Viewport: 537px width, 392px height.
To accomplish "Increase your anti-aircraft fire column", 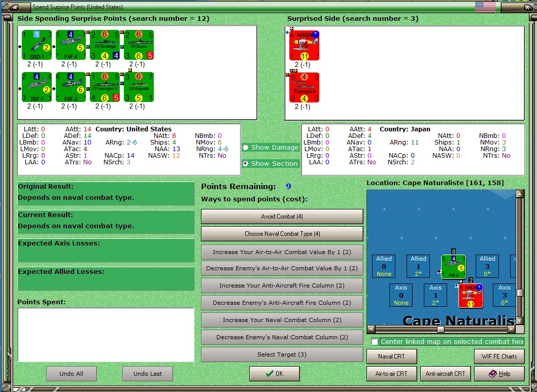I will coord(282,286).
